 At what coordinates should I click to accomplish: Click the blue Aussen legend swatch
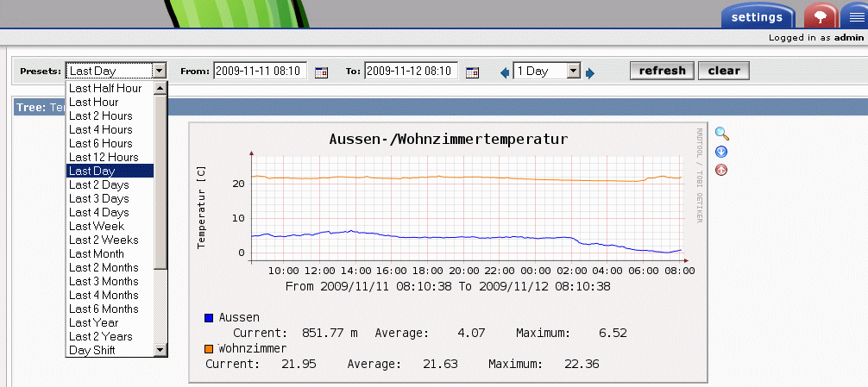pyautogui.click(x=209, y=318)
